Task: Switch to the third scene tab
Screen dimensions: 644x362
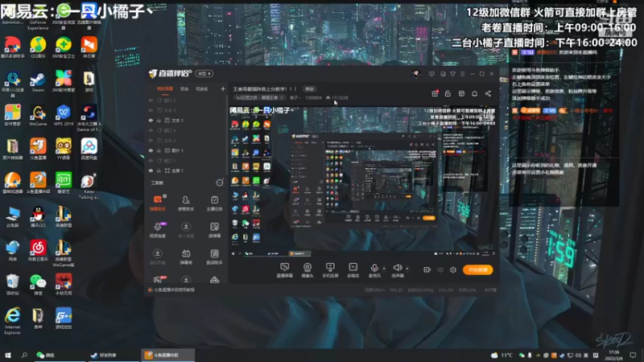Action: point(201,88)
